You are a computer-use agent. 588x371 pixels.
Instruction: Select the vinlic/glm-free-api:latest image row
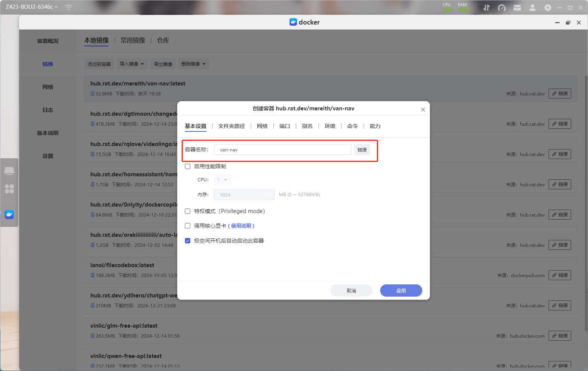click(x=330, y=331)
